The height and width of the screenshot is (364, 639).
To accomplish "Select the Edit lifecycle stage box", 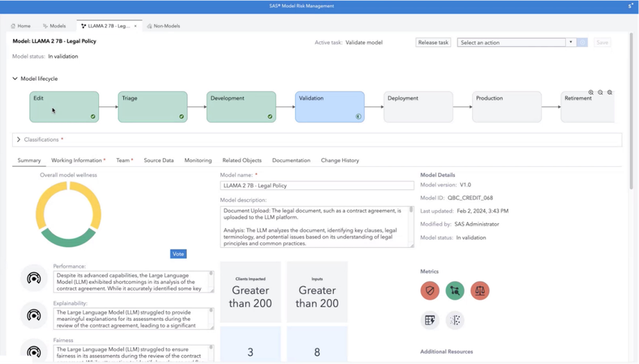I will pyautogui.click(x=64, y=107).
